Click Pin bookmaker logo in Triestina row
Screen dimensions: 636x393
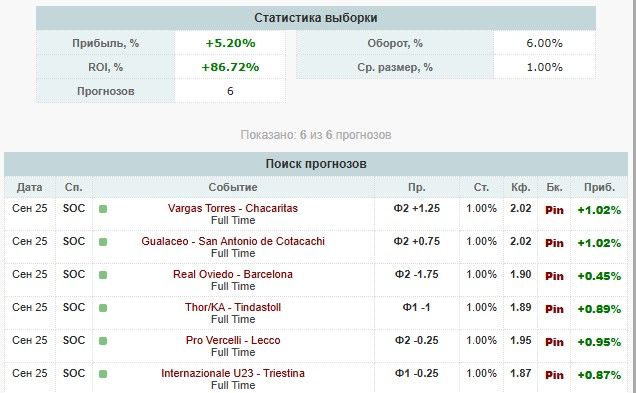coord(554,375)
